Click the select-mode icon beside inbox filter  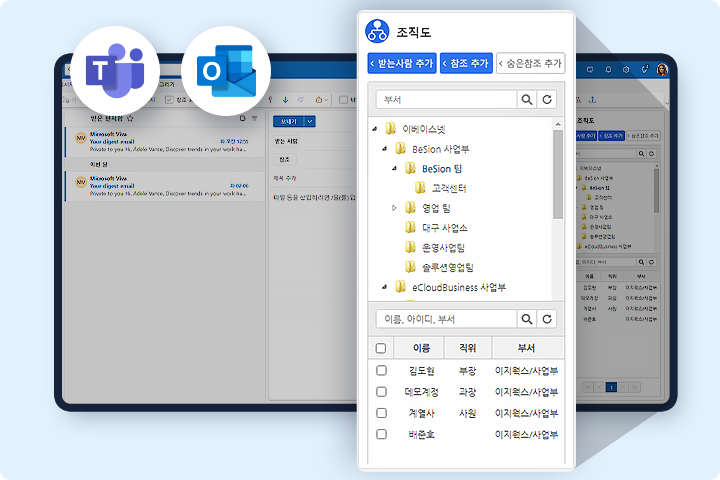pyautogui.click(x=242, y=119)
